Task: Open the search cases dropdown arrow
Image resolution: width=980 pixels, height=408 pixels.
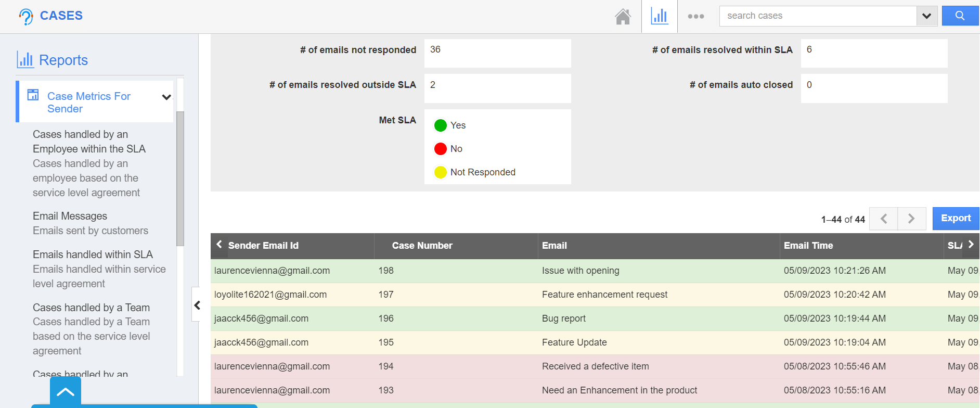Action: (x=926, y=16)
